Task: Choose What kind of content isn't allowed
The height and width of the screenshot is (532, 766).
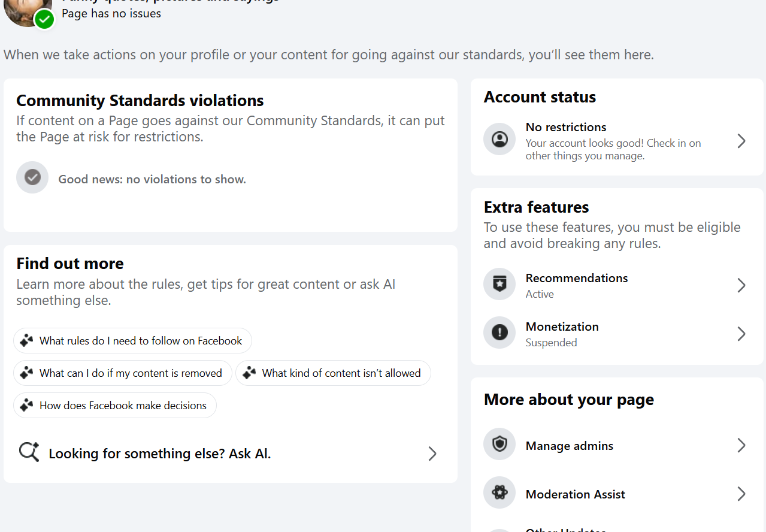Action: coord(333,373)
